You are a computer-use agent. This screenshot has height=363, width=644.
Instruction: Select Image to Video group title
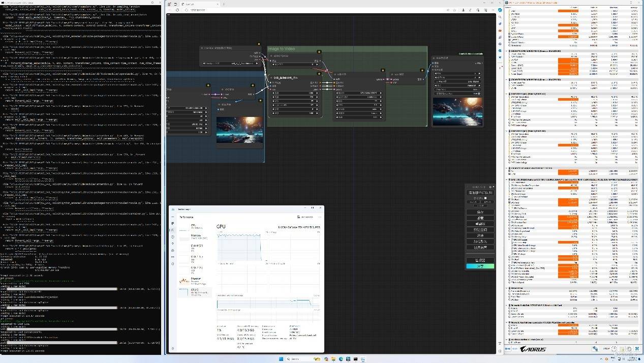pyautogui.click(x=281, y=49)
